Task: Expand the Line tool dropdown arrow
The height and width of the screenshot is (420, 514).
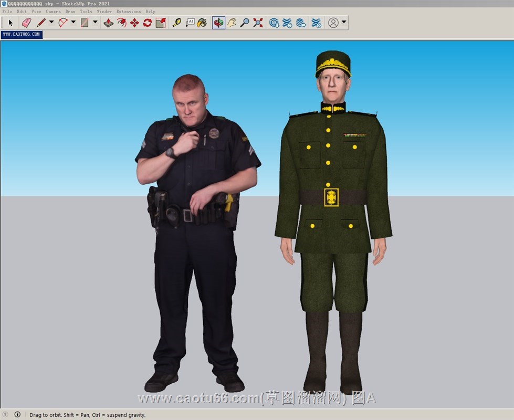Action: click(x=51, y=23)
